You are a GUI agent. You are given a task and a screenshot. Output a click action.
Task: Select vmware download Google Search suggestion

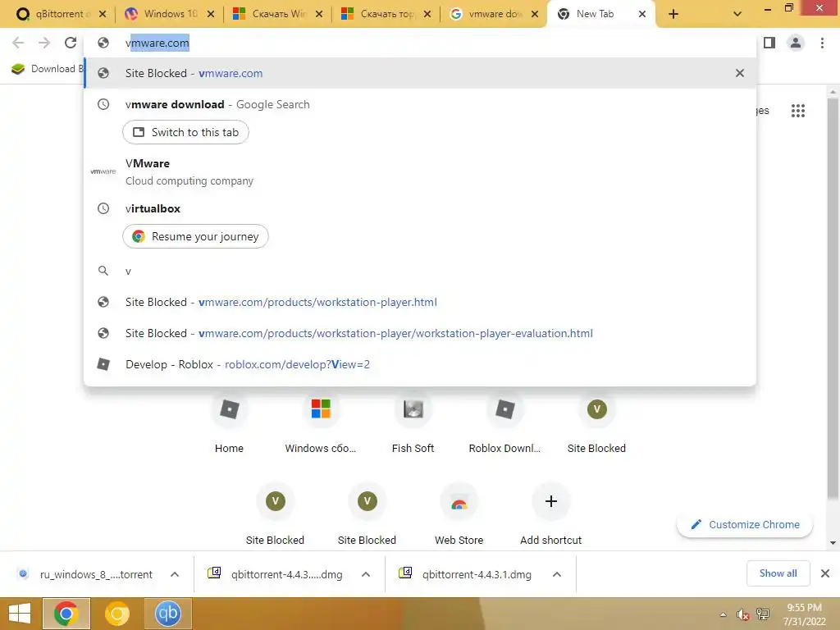point(420,104)
